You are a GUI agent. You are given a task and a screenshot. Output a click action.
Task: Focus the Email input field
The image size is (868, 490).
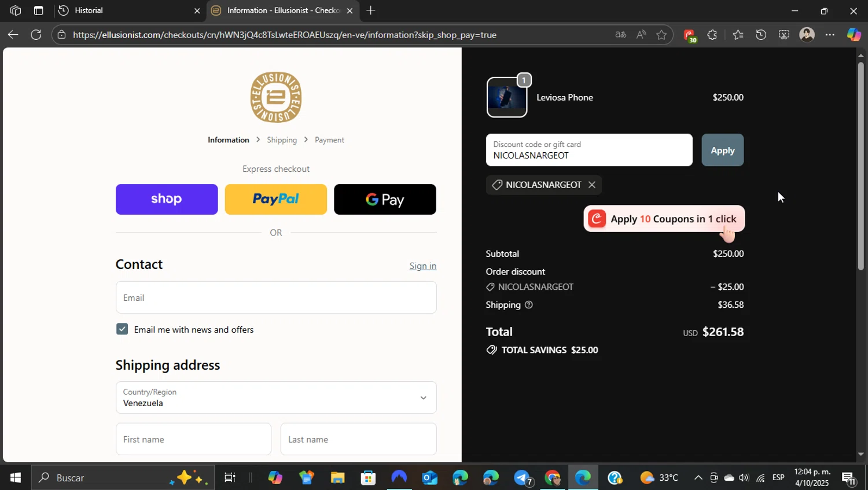(276, 297)
